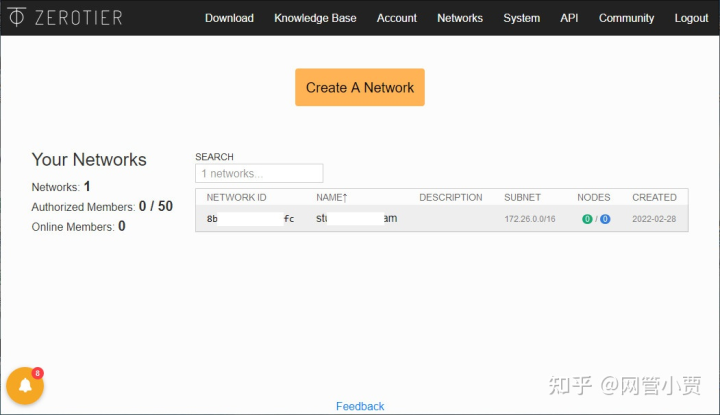Sort by SUBNET column header
The image size is (720, 415).
point(522,197)
